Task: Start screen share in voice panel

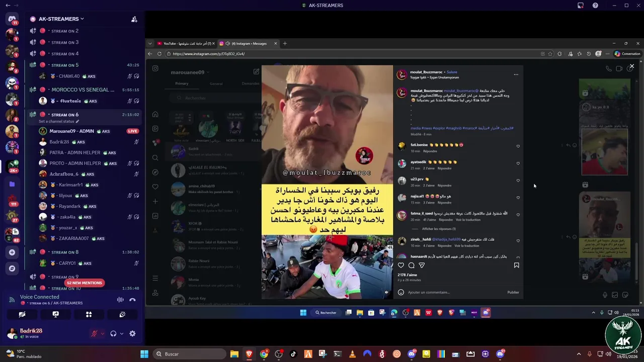Action: click(x=55, y=314)
